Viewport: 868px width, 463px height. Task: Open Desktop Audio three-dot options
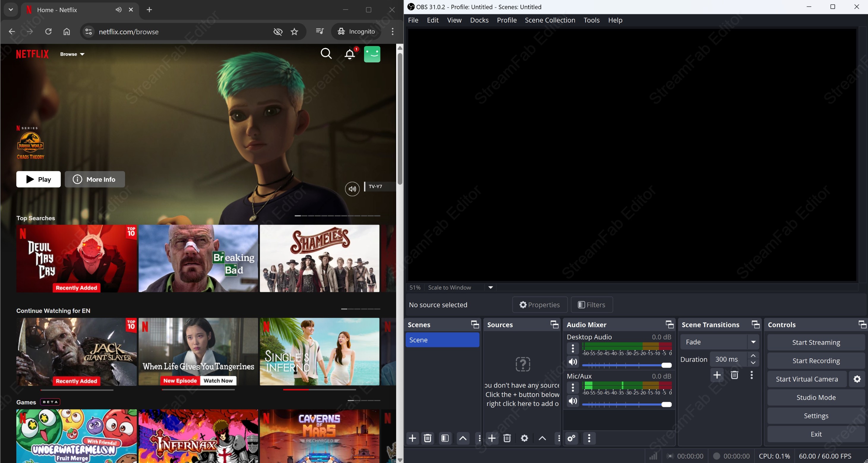(x=573, y=348)
